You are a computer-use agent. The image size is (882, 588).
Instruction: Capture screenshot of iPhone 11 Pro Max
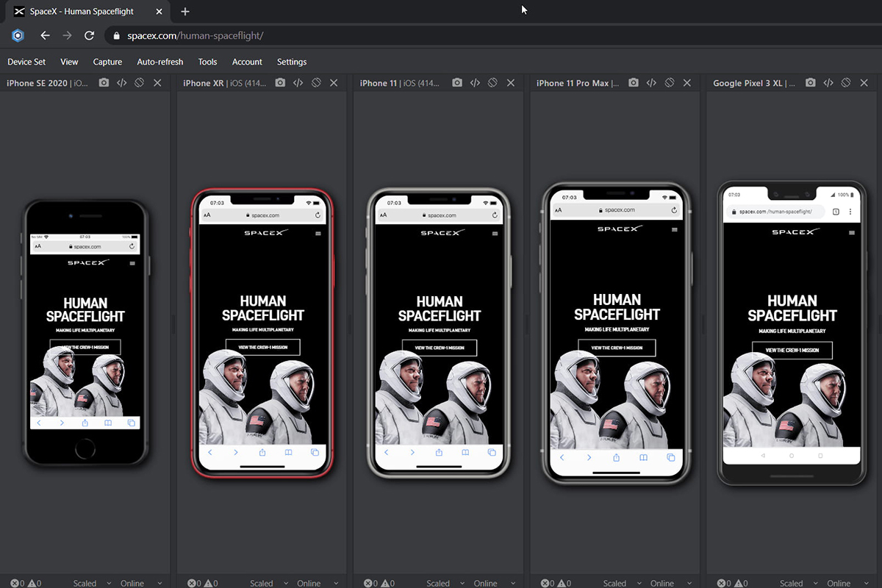pos(634,83)
